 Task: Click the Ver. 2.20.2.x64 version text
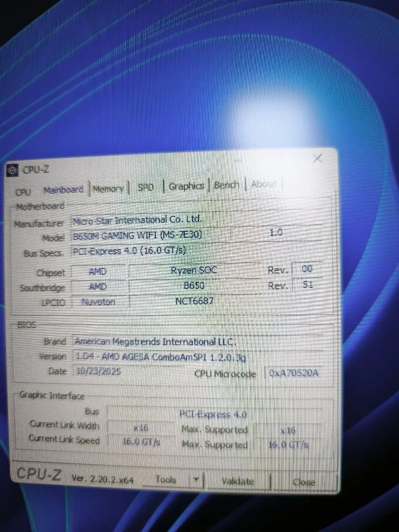coord(103,479)
